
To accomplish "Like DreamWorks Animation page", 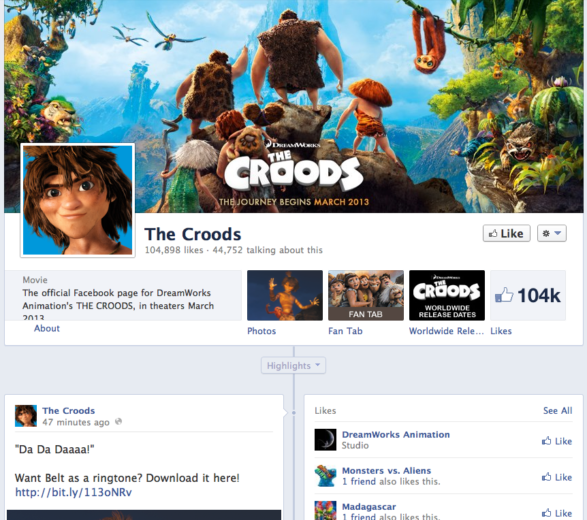I will tap(557, 441).
